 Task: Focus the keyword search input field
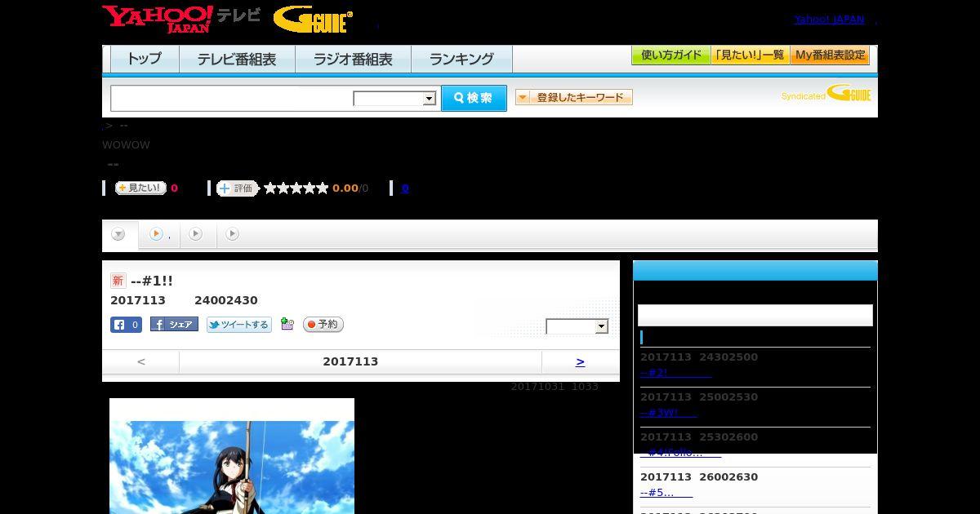pyautogui.click(x=231, y=98)
